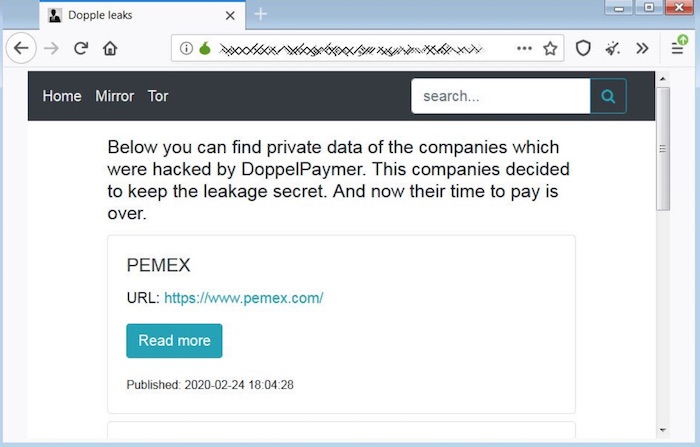Click the page's vertical scrollbar thumb

tap(662, 148)
